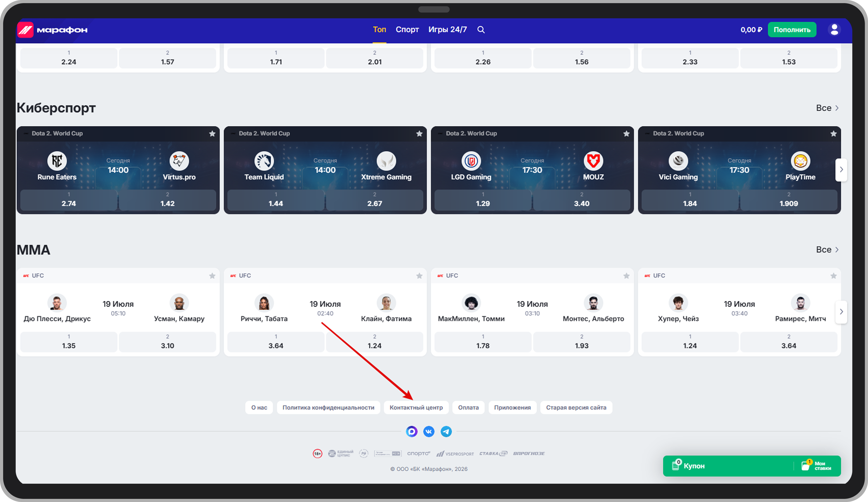Click the 0,00 ₽ balance
The height and width of the screenshot is (502, 868).
click(751, 30)
